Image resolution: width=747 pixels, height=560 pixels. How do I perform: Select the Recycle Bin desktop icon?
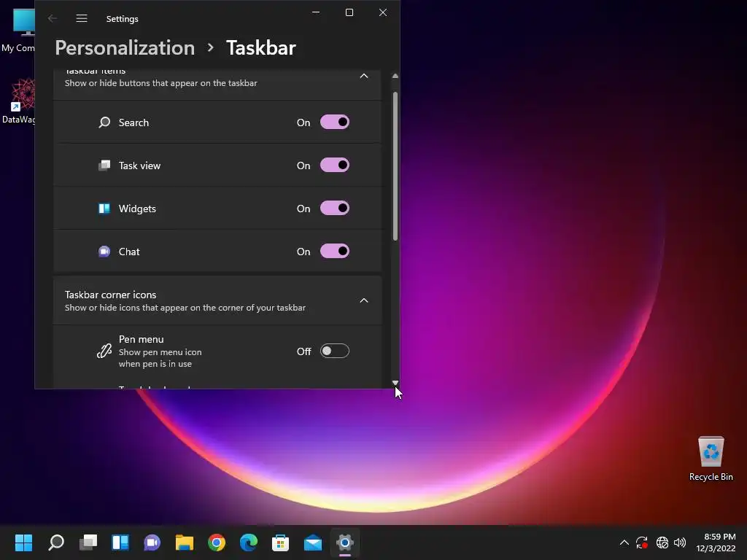711,459
